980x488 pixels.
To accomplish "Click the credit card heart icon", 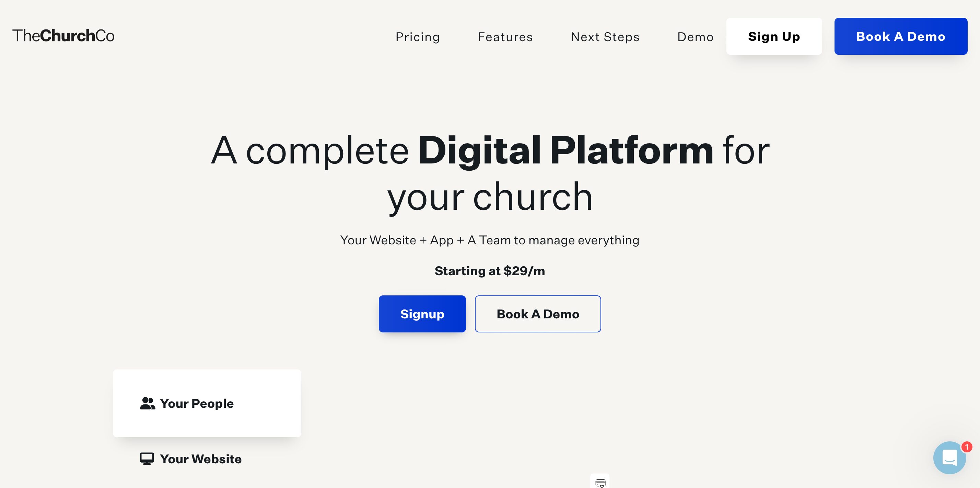I will (x=600, y=483).
